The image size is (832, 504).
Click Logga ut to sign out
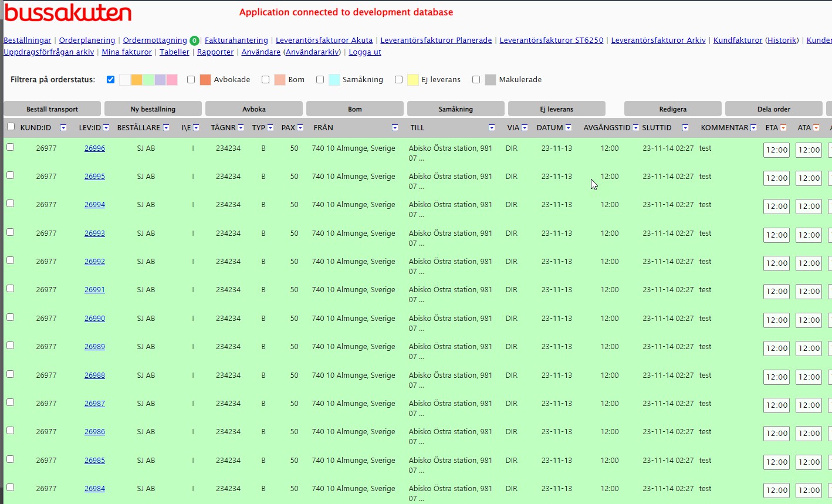pyautogui.click(x=365, y=52)
